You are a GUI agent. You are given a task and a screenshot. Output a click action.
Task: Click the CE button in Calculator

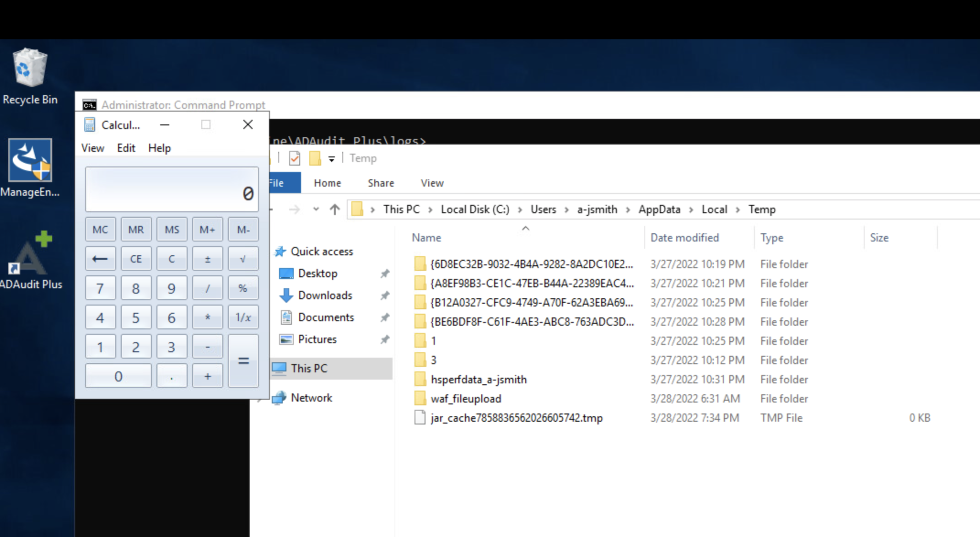point(136,259)
